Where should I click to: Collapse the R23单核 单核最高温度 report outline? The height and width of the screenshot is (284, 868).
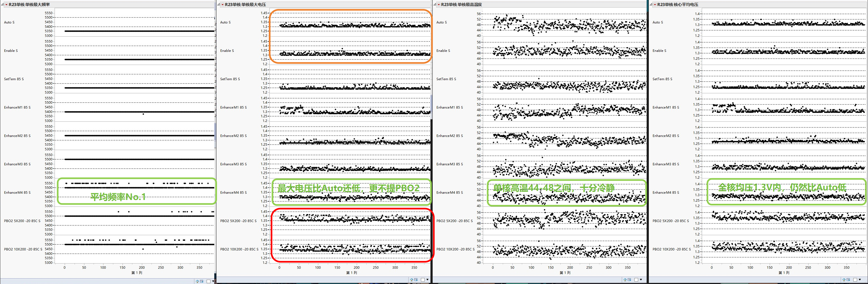pyautogui.click(x=435, y=5)
